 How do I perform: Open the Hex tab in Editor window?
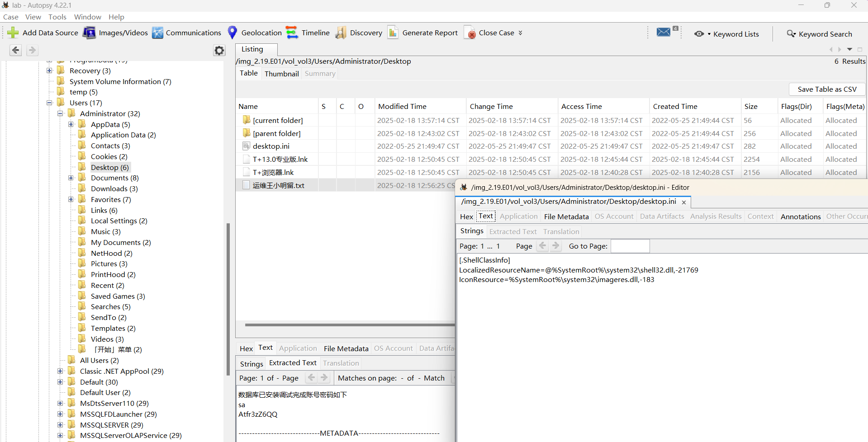466,216
